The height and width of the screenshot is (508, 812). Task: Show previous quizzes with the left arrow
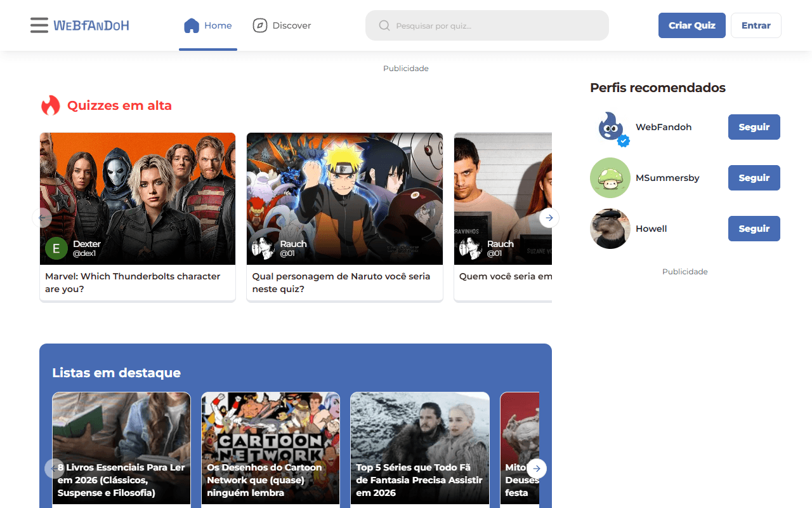[42, 218]
